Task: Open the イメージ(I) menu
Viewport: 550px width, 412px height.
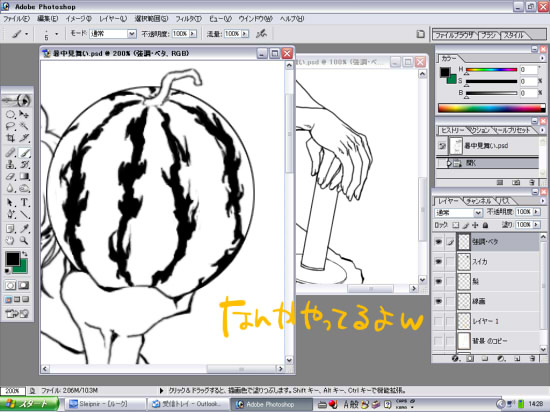Action: [x=78, y=19]
